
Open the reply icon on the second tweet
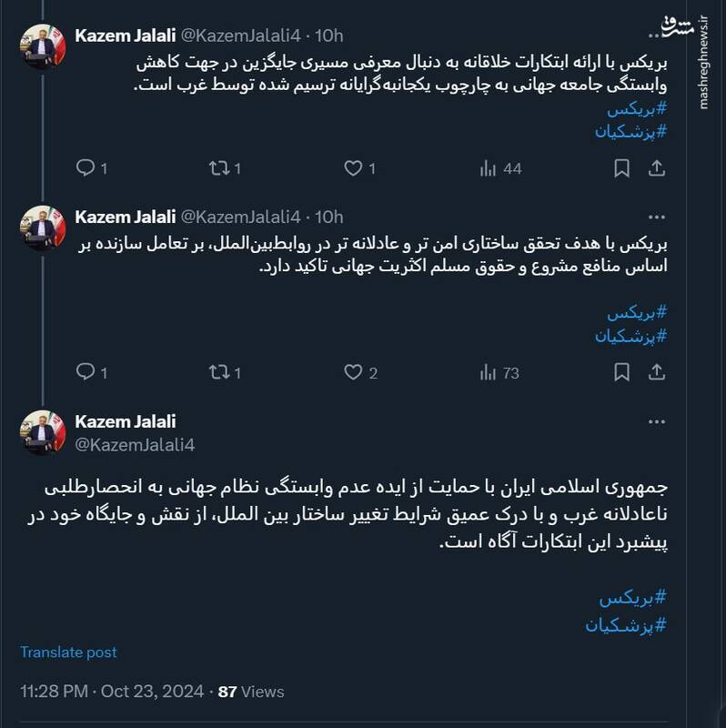point(86,372)
